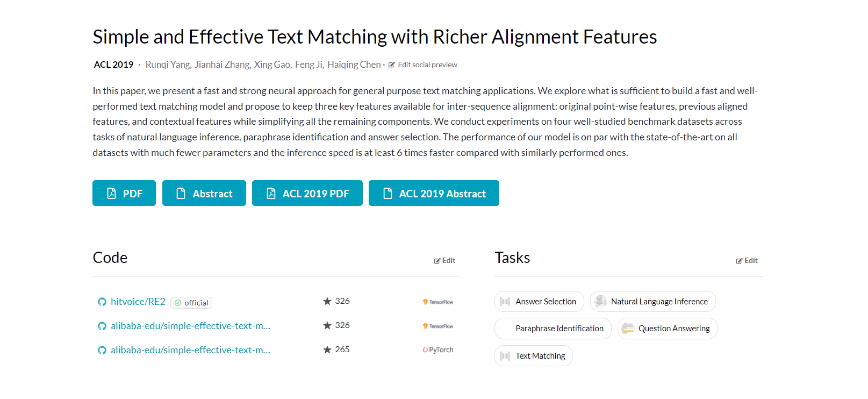Click the Natural Language Inference task icon
This screenshot has height=399, width=868.
(601, 302)
